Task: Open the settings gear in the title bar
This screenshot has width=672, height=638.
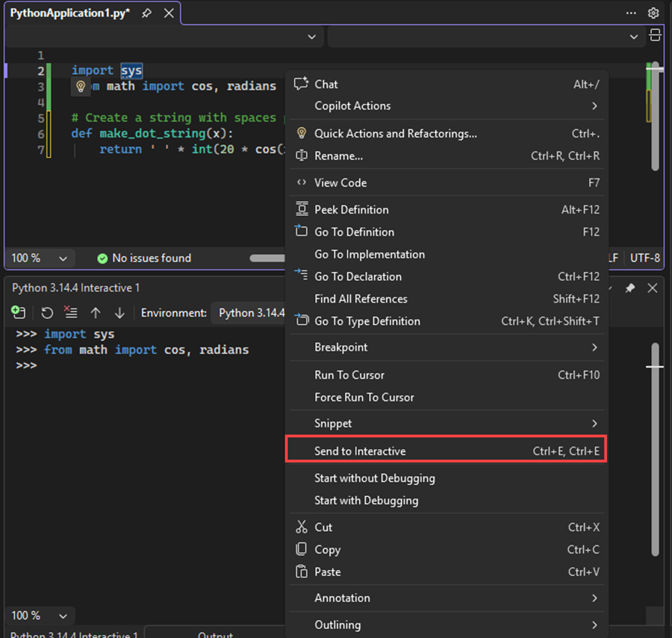Action: (x=653, y=13)
